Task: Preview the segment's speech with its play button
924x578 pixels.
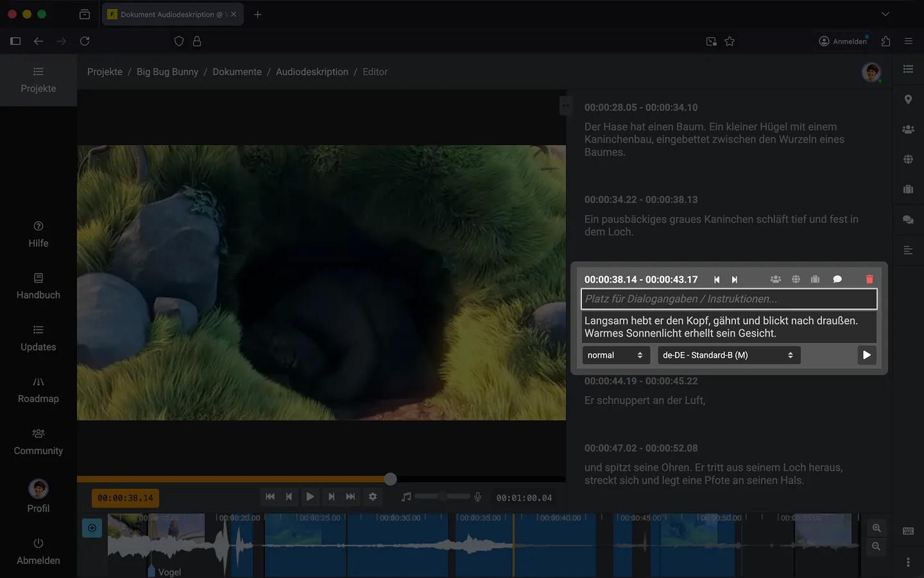Action: (x=866, y=355)
